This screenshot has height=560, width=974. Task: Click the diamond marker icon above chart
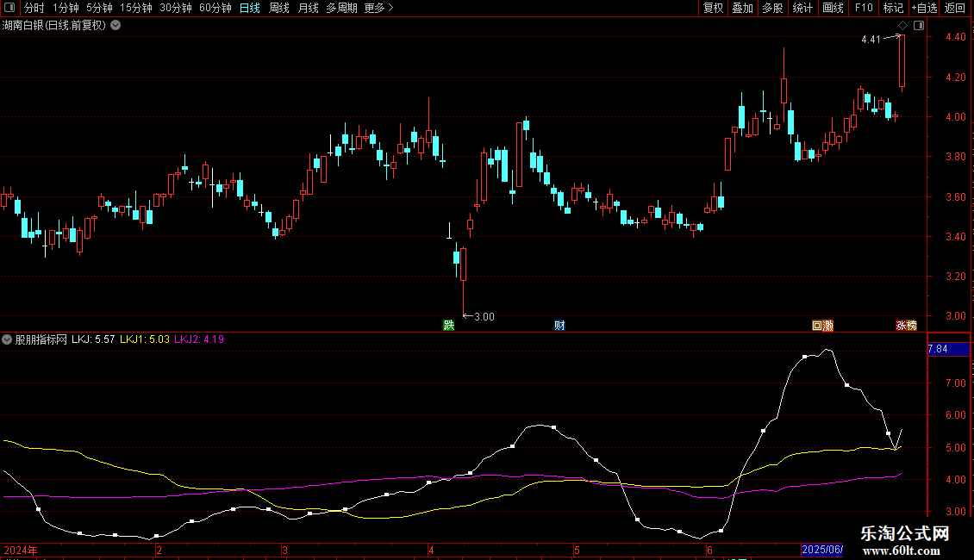coord(902,26)
